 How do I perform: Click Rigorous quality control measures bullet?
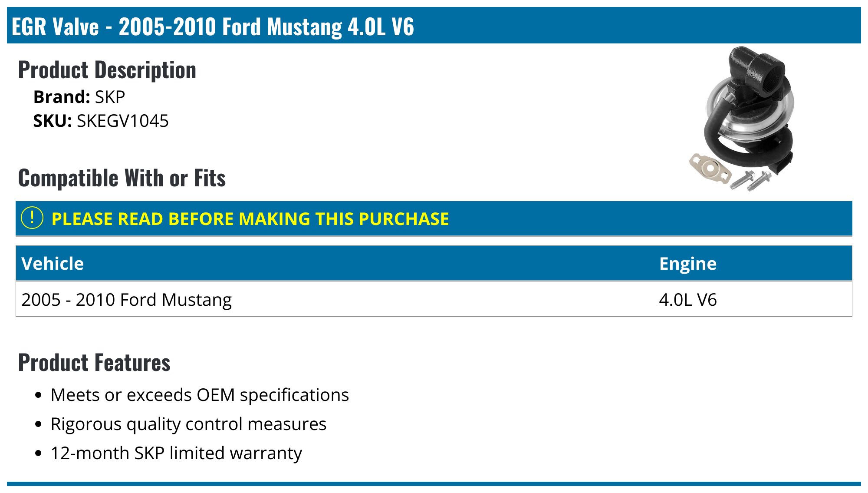tap(188, 424)
